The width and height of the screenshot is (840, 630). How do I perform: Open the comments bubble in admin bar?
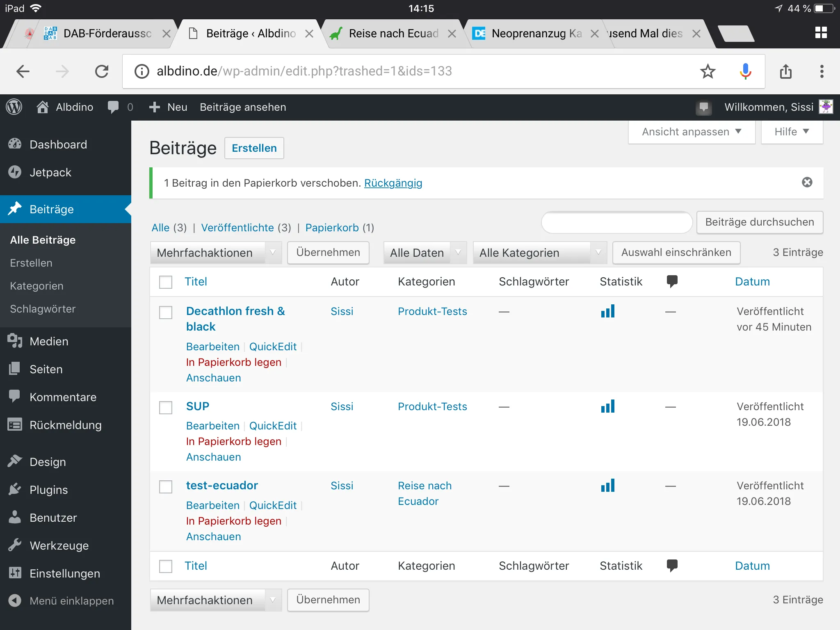(x=113, y=107)
